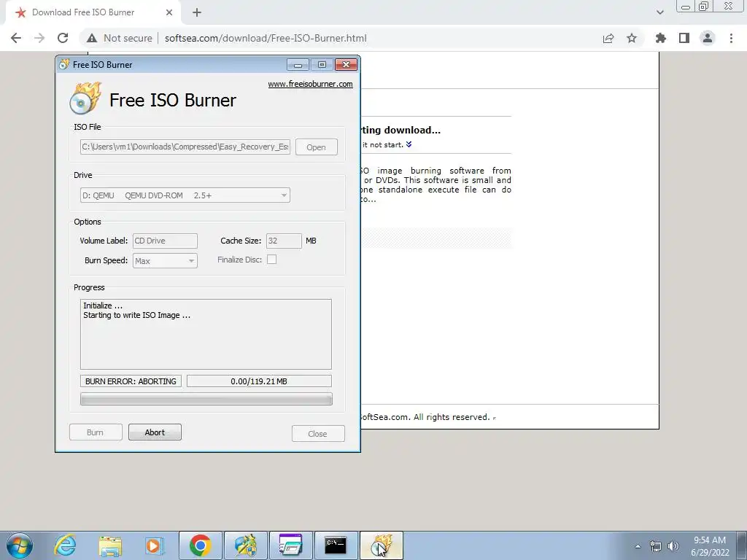Click the Abort button

point(155,432)
